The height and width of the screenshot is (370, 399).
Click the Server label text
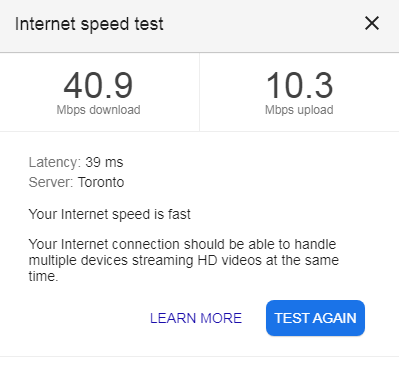pyautogui.click(x=51, y=182)
